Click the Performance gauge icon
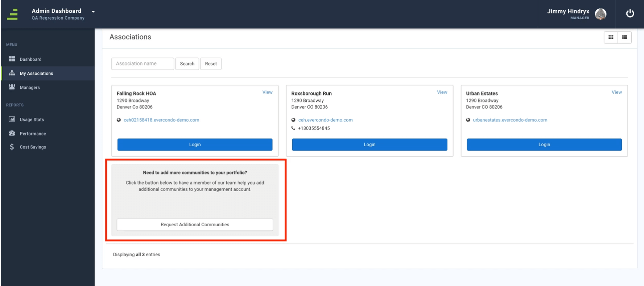This screenshot has height=286, width=644. [x=12, y=133]
